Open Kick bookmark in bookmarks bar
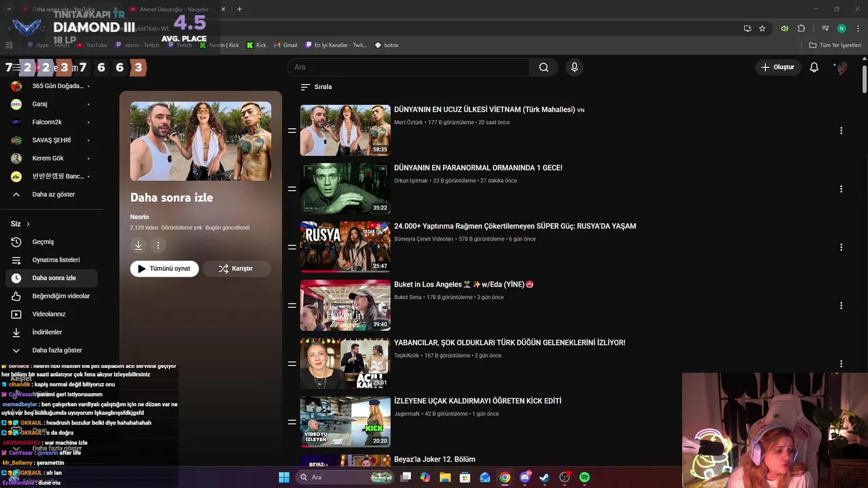Image resolution: width=868 pixels, height=488 pixels. (256, 45)
